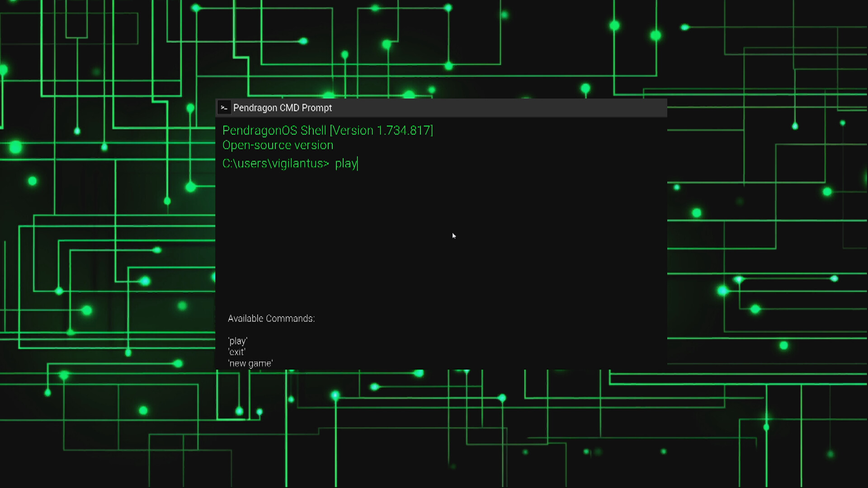Click the PendragonOS Shell version line
This screenshot has width=868, height=488.
point(328,131)
